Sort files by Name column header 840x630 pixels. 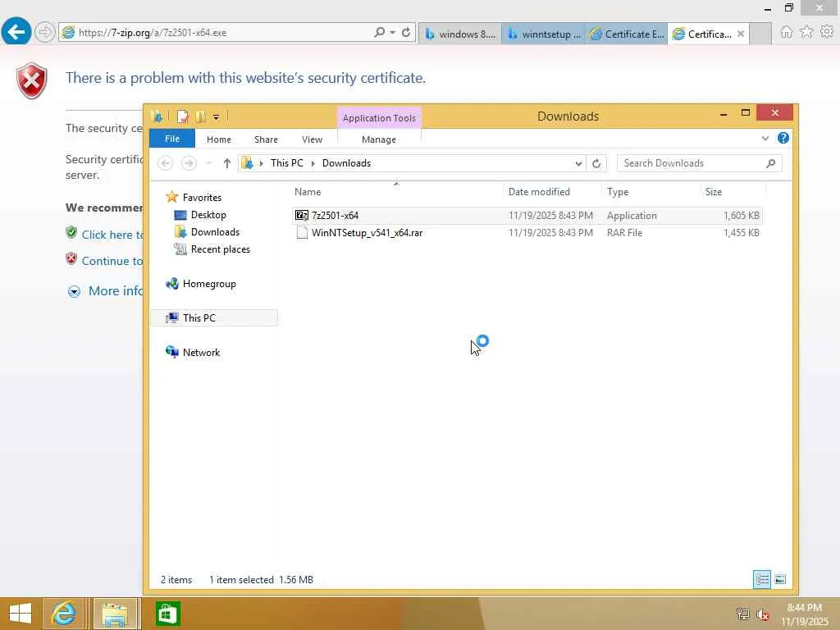click(308, 192)
